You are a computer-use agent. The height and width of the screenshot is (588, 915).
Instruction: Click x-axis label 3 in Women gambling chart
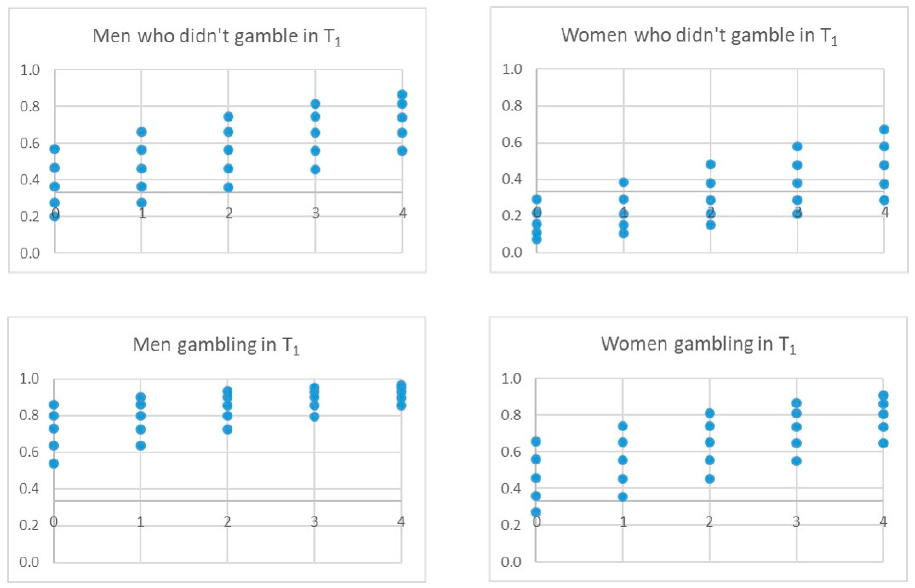point(796,521)
